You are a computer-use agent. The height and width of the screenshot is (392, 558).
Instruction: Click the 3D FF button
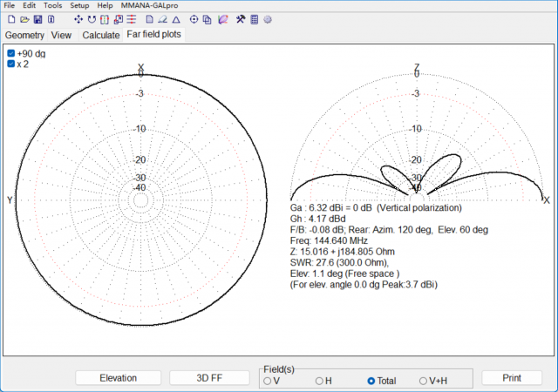(x=208, y=378)
